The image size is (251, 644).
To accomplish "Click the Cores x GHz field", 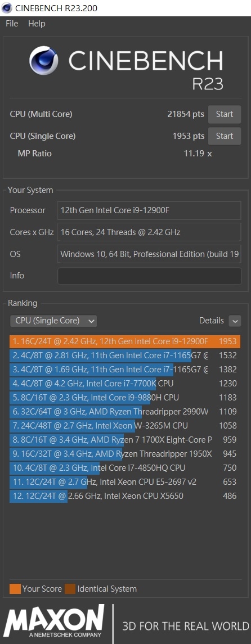I will point(149,232).
